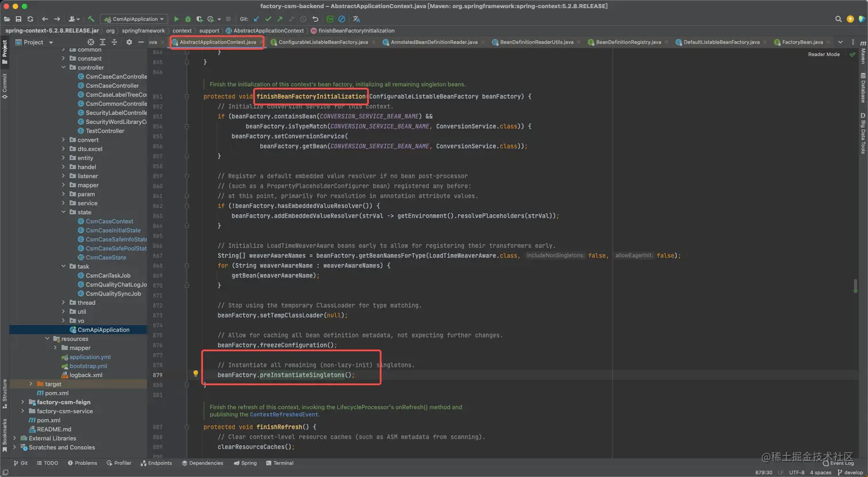The width and height of the screenshot is (868, 477).
Task: Expand the factory-csm-feign module
Action: (23, 402)
